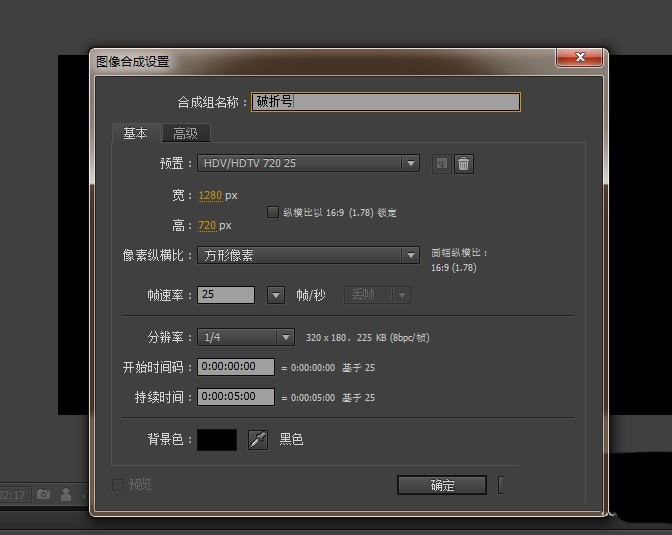Click the delete preset trash icon
The height and width of the screenshot is (535, 672).
click(x=463, y=163)
